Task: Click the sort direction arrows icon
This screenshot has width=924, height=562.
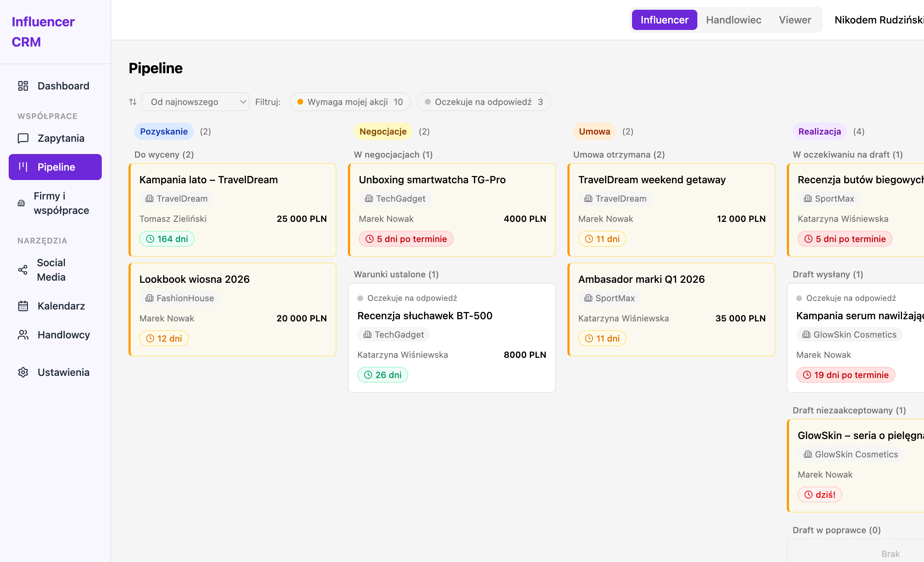Action: pos(132,101)
